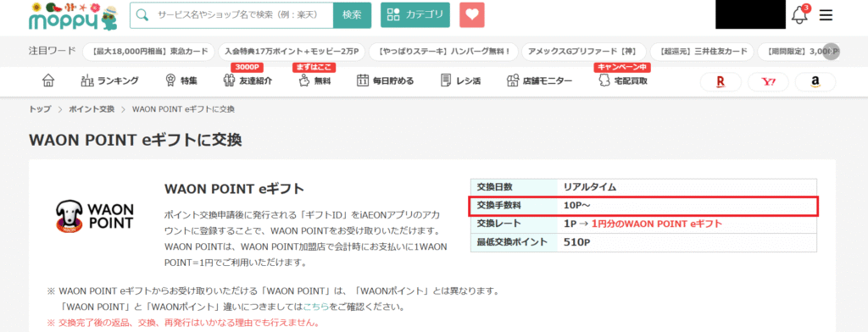Advance trending words with arrow button
This screenshot has width=868, height=332.
point(832,52)
